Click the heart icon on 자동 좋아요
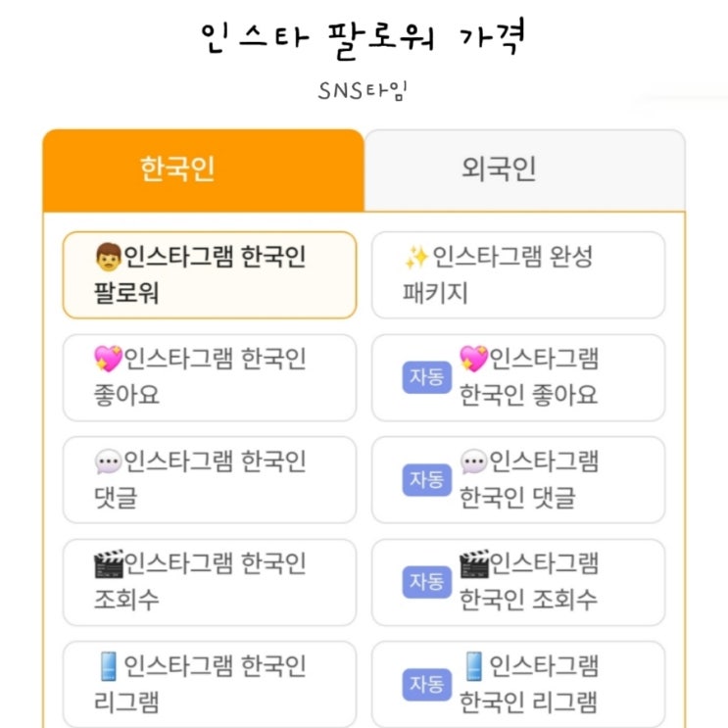 coord(473,360)
